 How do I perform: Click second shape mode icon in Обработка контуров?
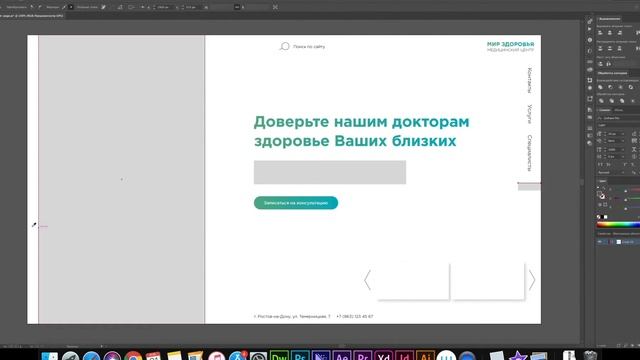click(x=611, y=87)
